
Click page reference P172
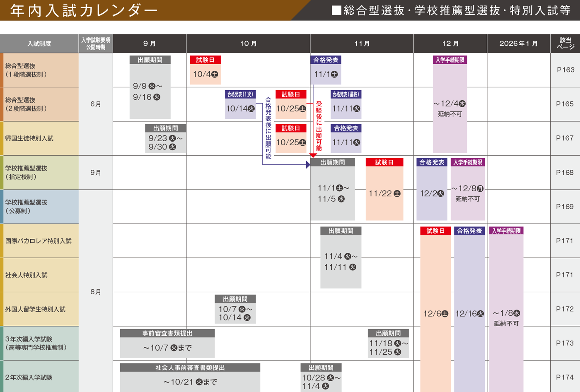[565, 309]
